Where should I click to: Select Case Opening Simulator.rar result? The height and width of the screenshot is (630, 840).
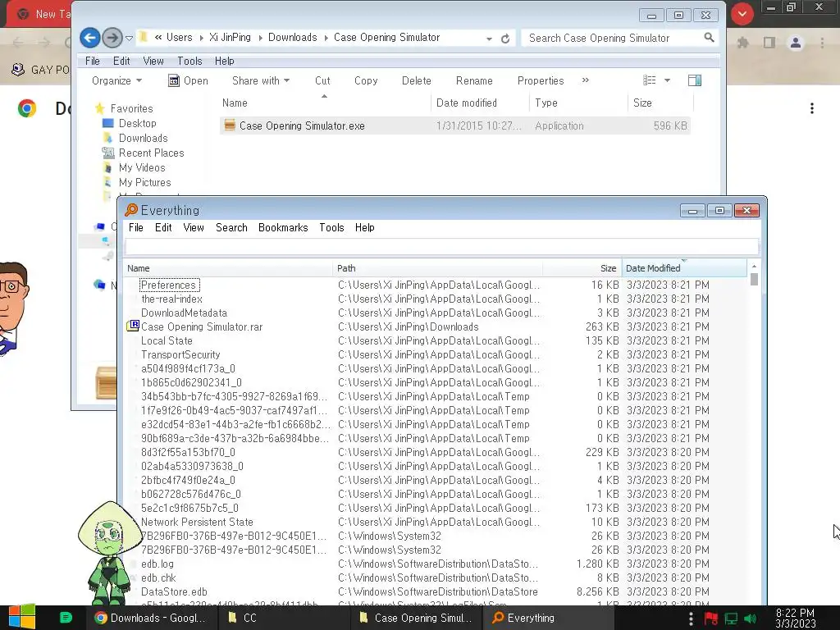436,326
